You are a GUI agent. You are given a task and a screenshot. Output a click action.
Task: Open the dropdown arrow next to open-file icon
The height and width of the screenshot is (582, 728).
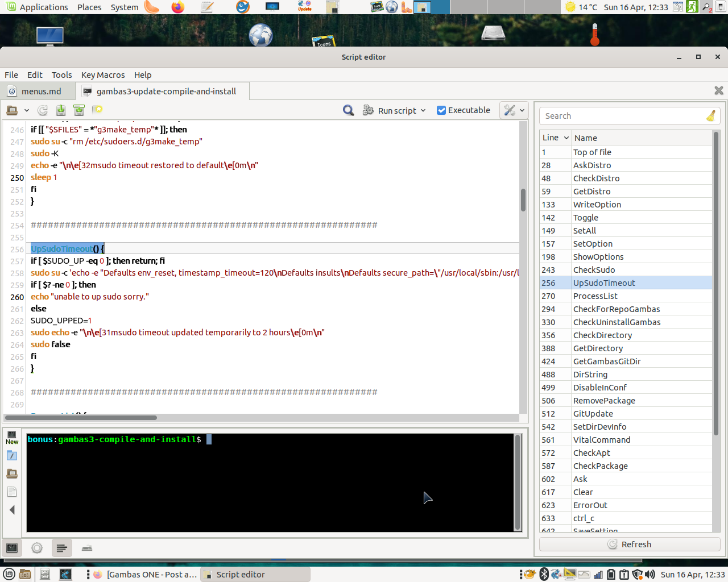pyautogui.click(x=26, y=110)
